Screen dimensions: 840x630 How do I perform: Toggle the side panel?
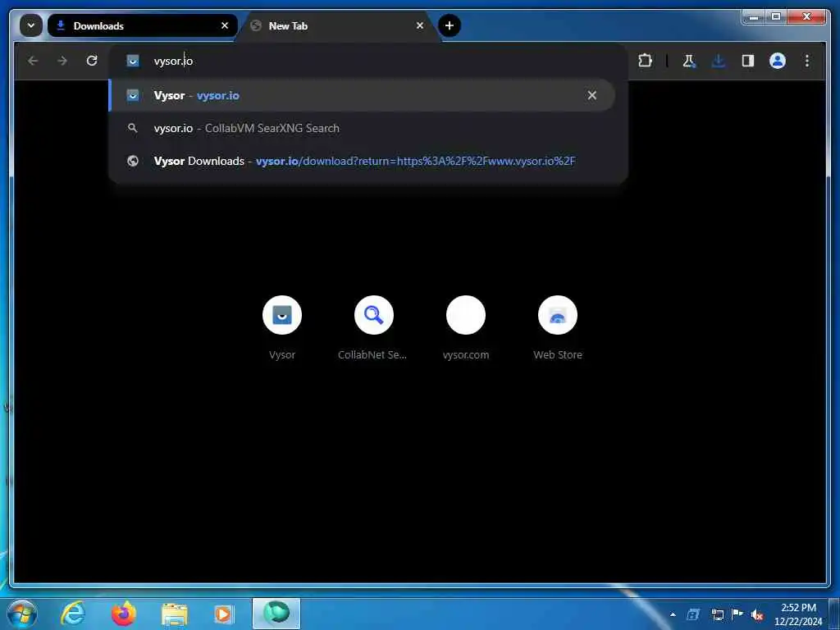(748, 61)
